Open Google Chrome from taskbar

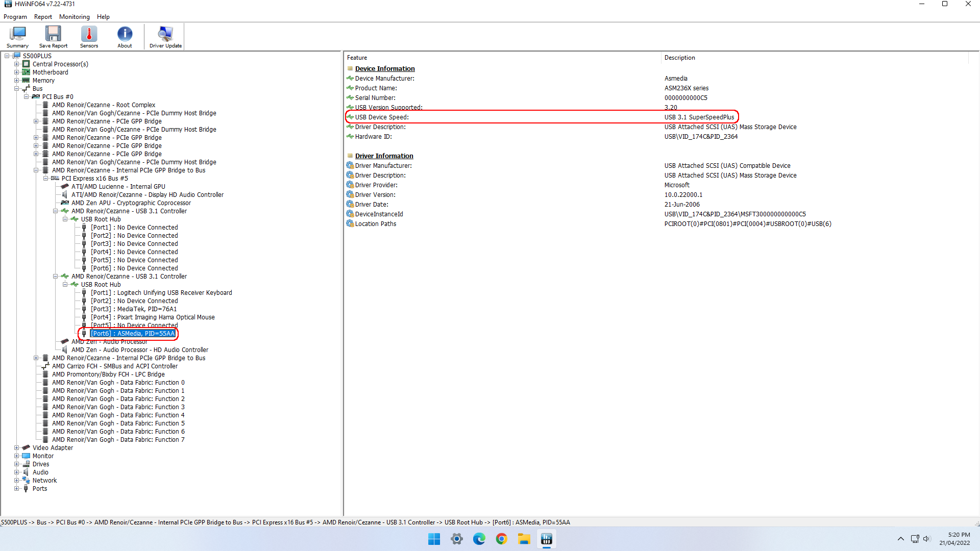pyautogui.click(x=501, y=539)
